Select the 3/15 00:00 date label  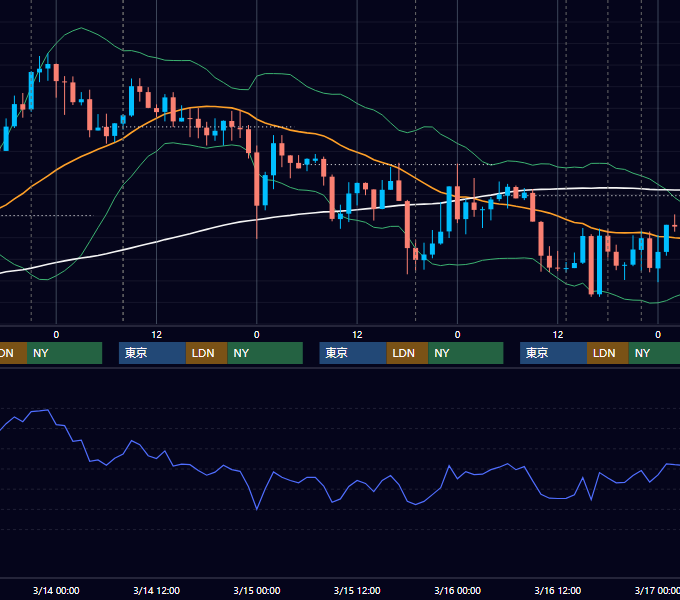(x=257, y=590)
